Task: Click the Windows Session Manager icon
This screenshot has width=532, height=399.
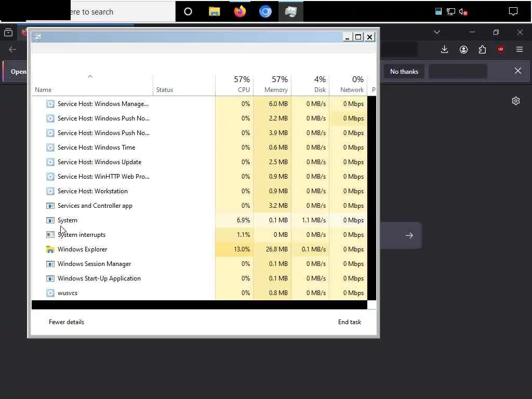Action: click(x=50, y=264)
